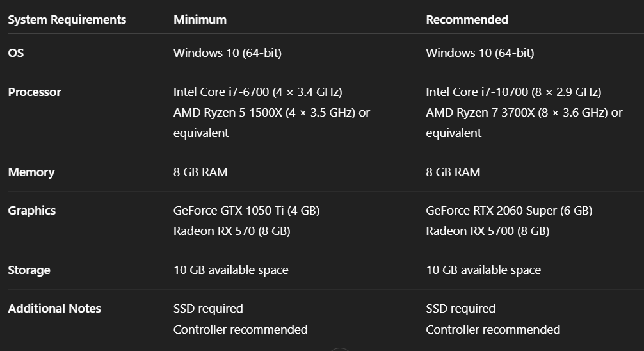
Task: Click minimum 10 GB available space text
Action: point(230,270)
